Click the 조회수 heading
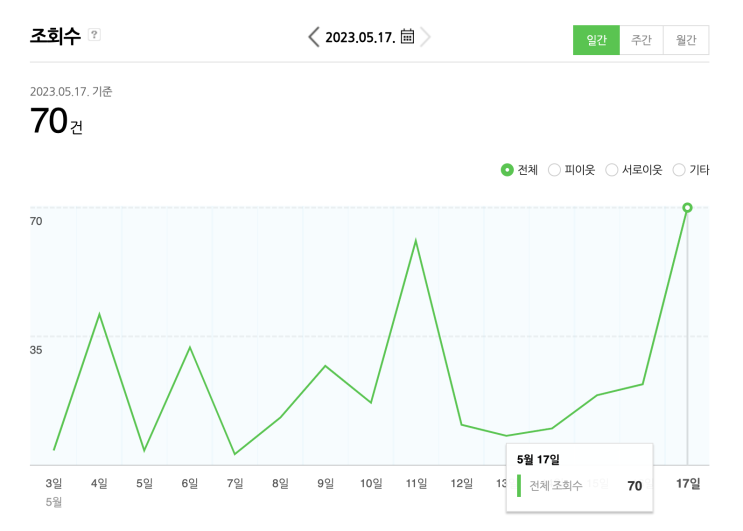Viewport: 743px width, 531px height. [55, 36]
